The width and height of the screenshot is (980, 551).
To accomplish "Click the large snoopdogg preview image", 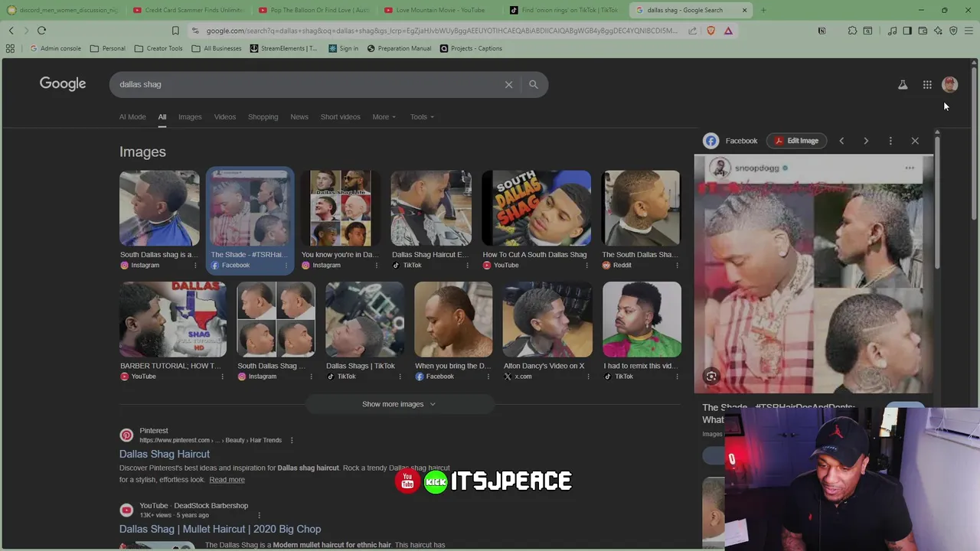I will (x=813, y=274).
